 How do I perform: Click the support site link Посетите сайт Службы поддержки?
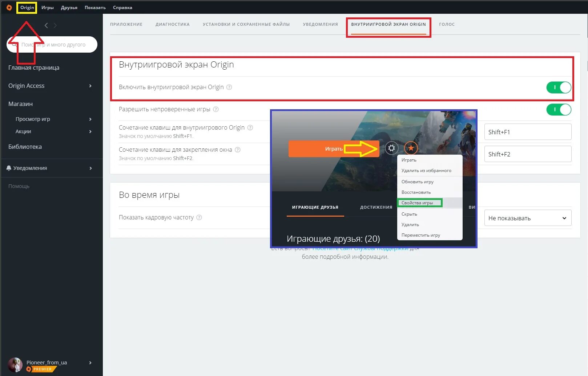tap(361, 249)
